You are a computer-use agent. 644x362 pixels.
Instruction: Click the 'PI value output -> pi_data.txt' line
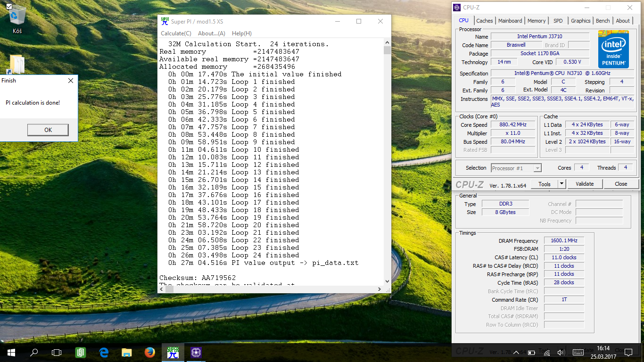pos(263,263)
